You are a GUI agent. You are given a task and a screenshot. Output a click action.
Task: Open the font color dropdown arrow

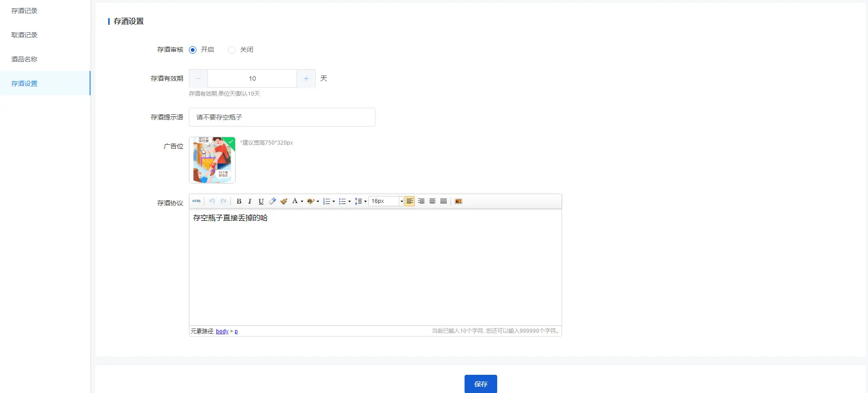point(302,202)
